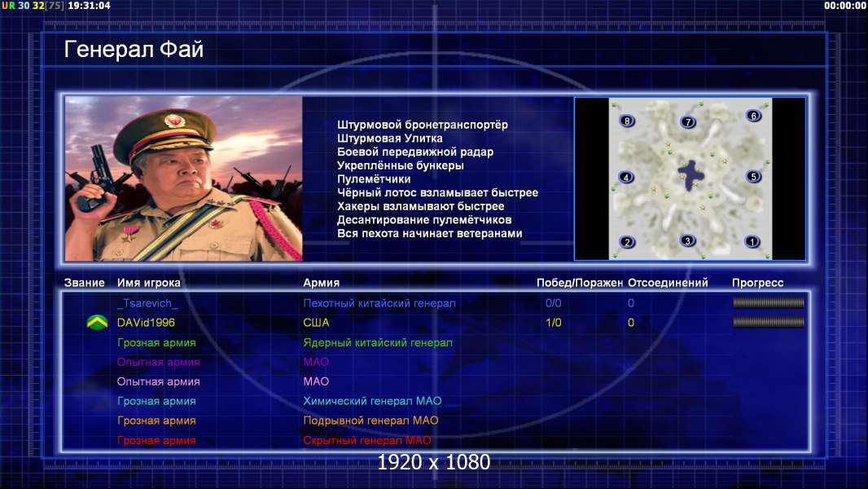Click 'Скрытный генерал МАО' army entry
The width and height of the screenshot is (868, 489).
(x=367, y=440)
